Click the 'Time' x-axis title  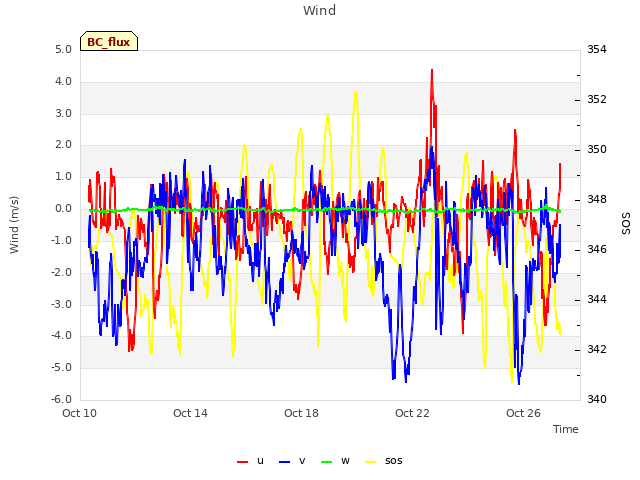pyautogui.click(x=566, y=429)
